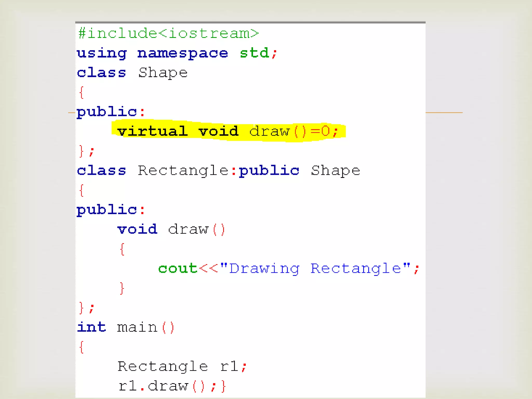Image resolution: width=532 pixels, height=399 pixels.
Task: Click the using keyword
Action: point(102,54)
